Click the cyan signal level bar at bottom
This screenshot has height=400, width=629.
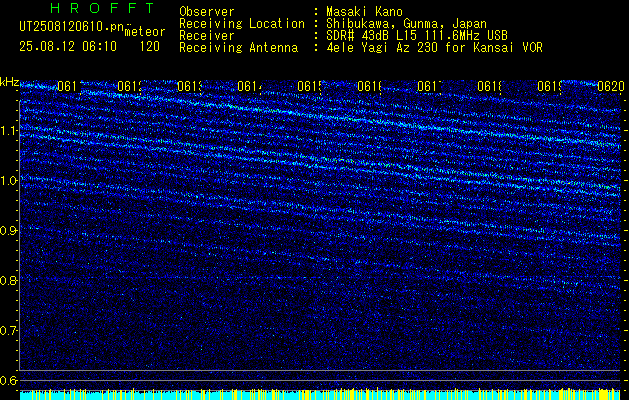click(x=321, y=395)
